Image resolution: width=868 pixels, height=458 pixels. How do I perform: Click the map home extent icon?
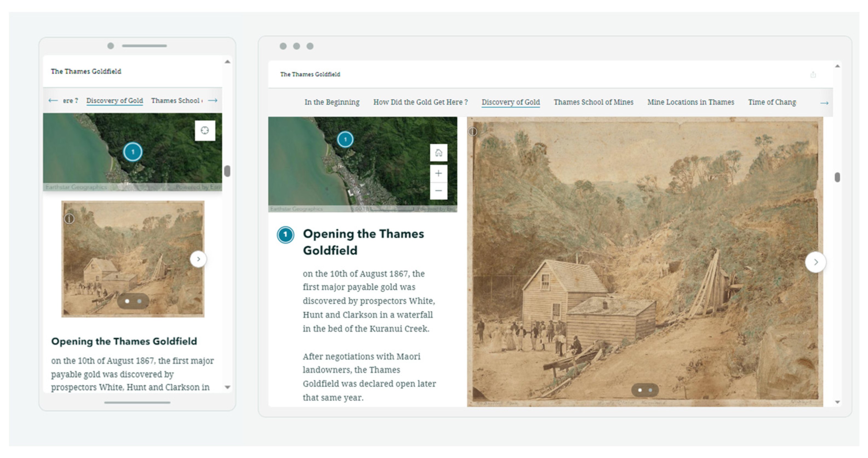tap(438, 153)
